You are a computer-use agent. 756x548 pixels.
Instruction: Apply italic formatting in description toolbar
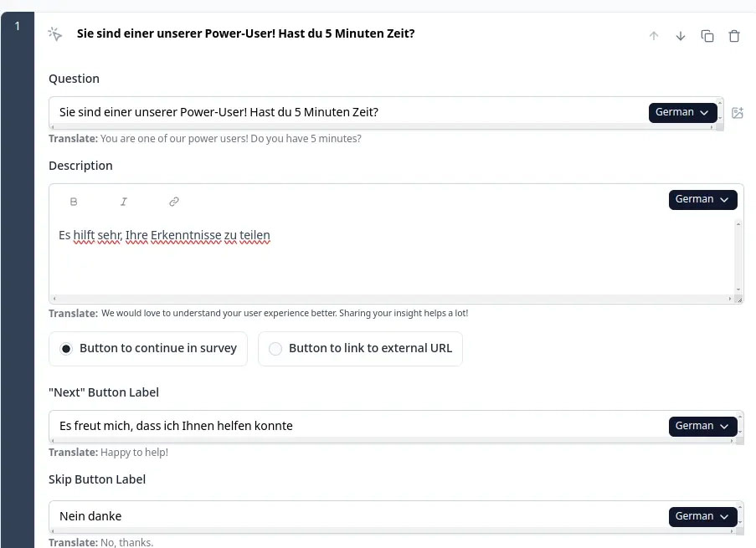pyautogui.click(x=124, y=202)
